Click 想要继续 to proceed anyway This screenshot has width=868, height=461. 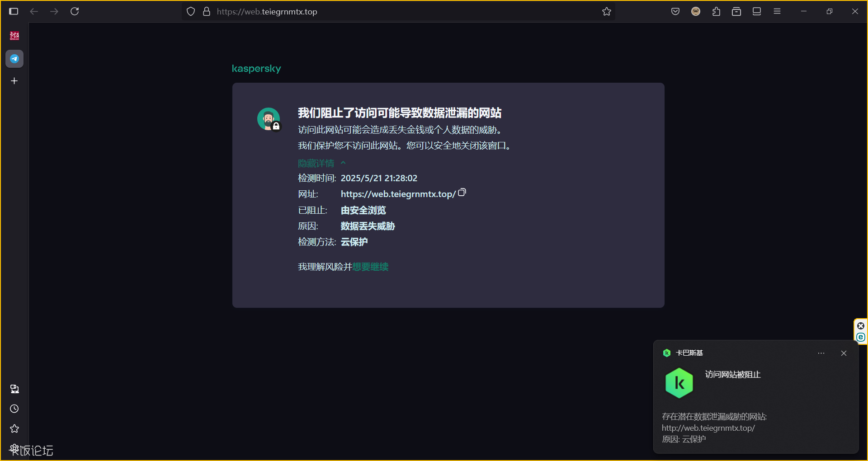[x=370, y=267]
